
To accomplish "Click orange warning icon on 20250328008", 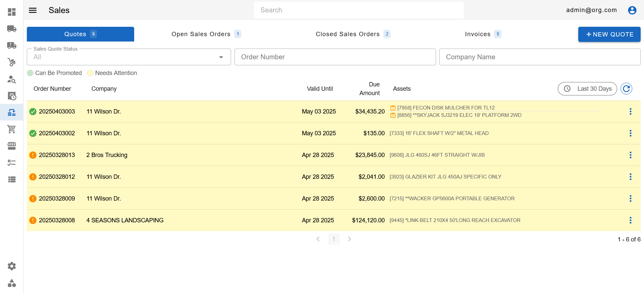I will pos(33,220).
